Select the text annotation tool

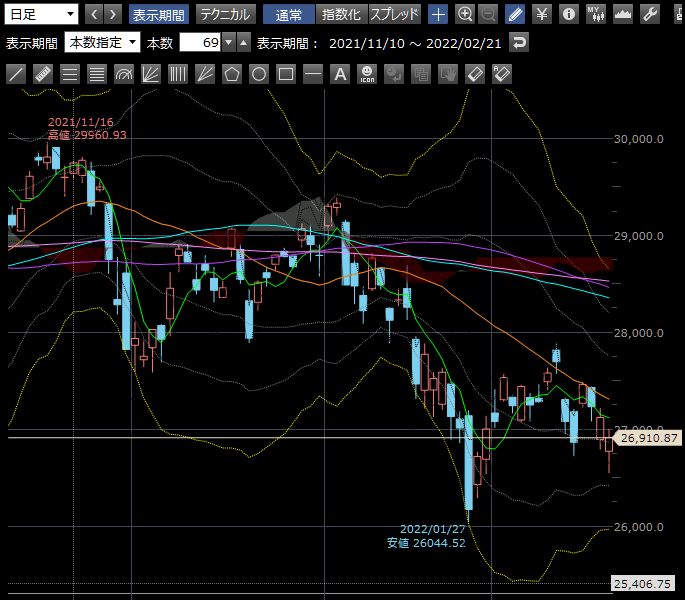pyautogui.click(x=339, y=74)
